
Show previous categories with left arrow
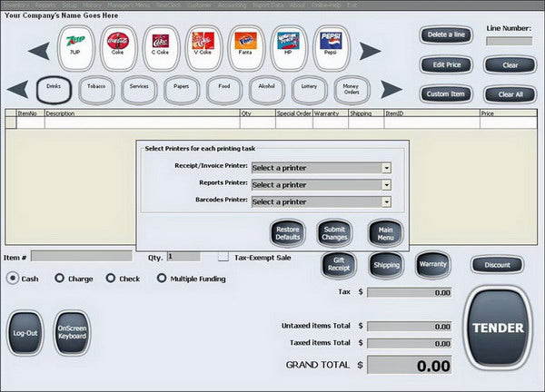tap(17, 89)
